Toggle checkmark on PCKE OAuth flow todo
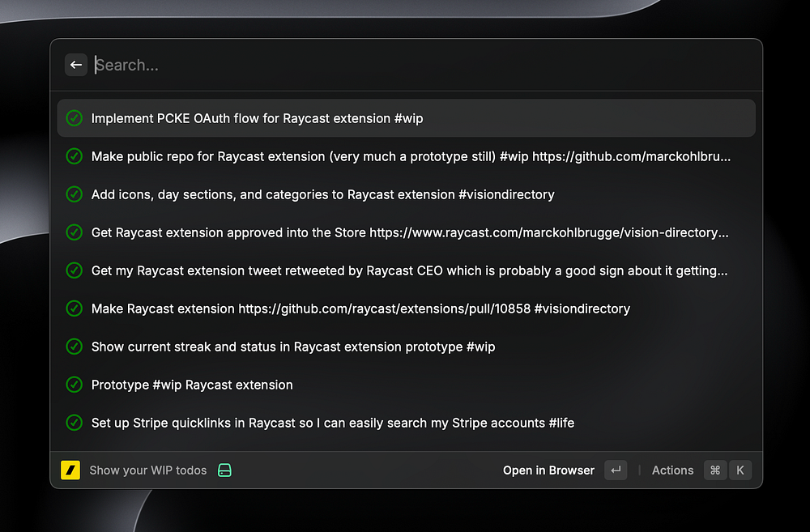Screen dimensions: 810x532 point(75,118)
